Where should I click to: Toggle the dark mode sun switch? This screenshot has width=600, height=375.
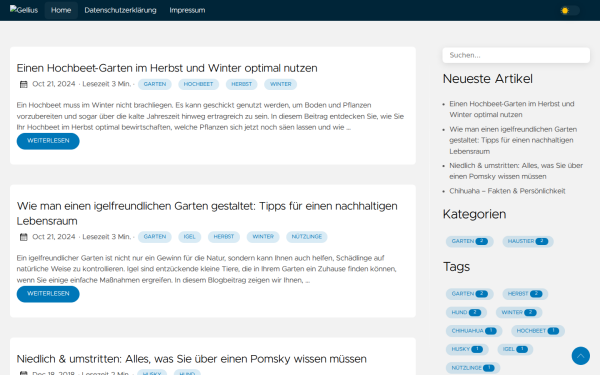click(570, 10)
